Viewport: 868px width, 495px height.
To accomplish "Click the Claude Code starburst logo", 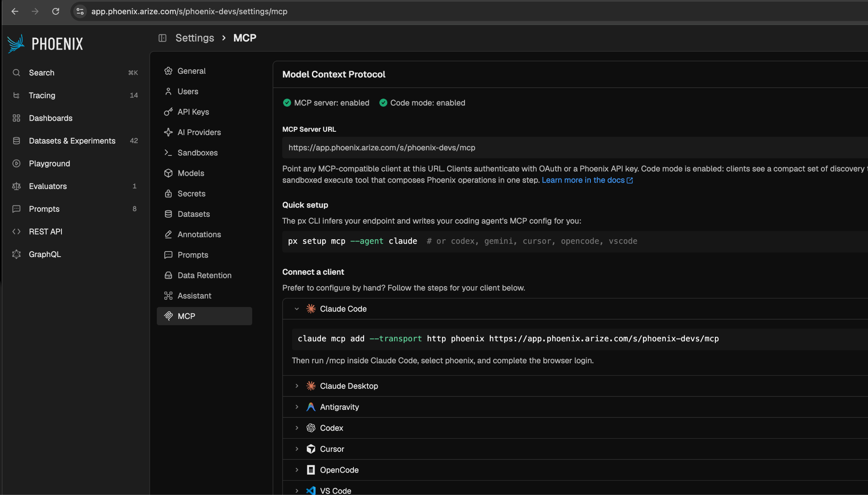I will tap(311, 309).
